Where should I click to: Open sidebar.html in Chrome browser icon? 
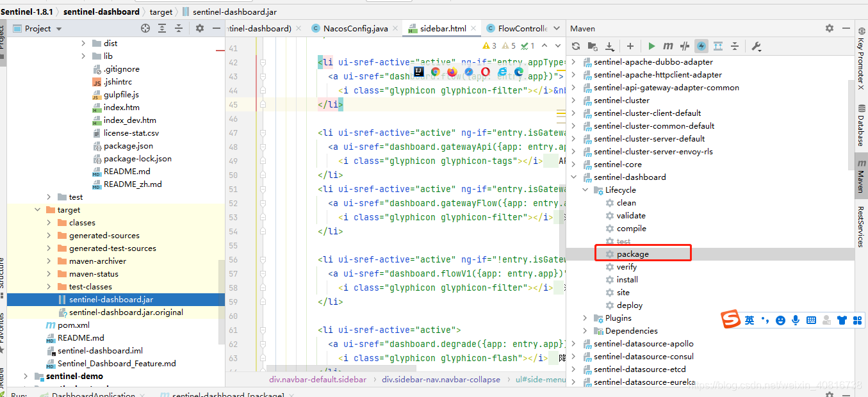click(x=436, y=72)
